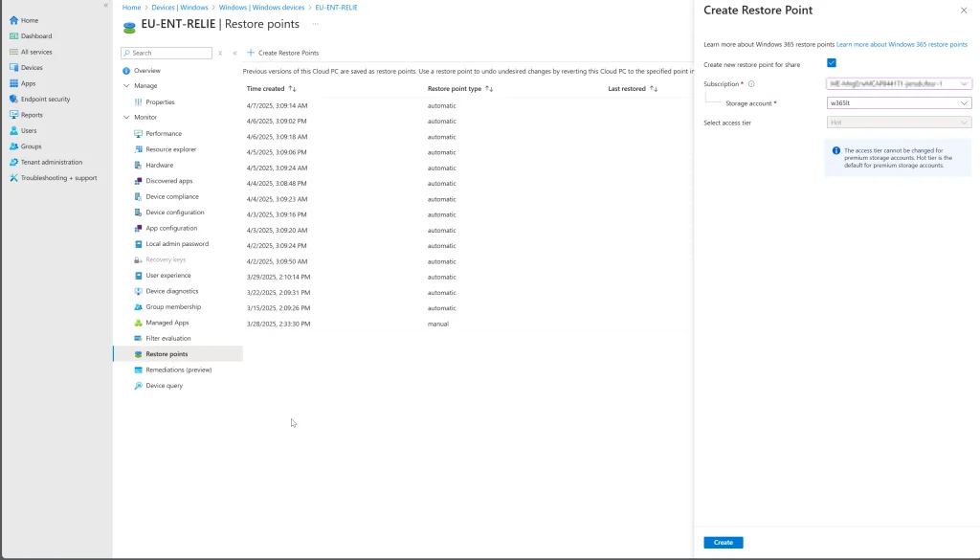Close the Create Restore Point panel
This screenshot has width=980, height=560.
point(963,10)
